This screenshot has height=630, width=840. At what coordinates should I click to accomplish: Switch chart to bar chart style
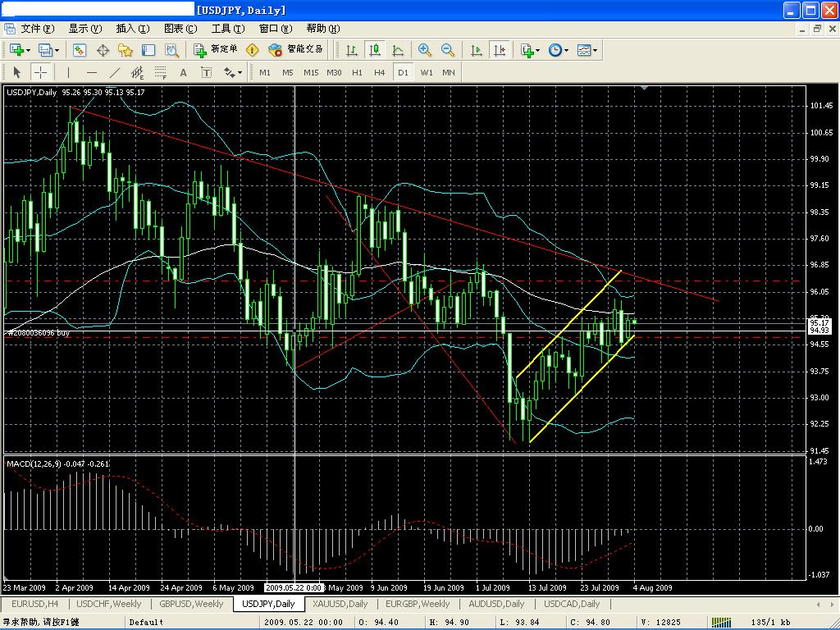(x=352, y=50)
